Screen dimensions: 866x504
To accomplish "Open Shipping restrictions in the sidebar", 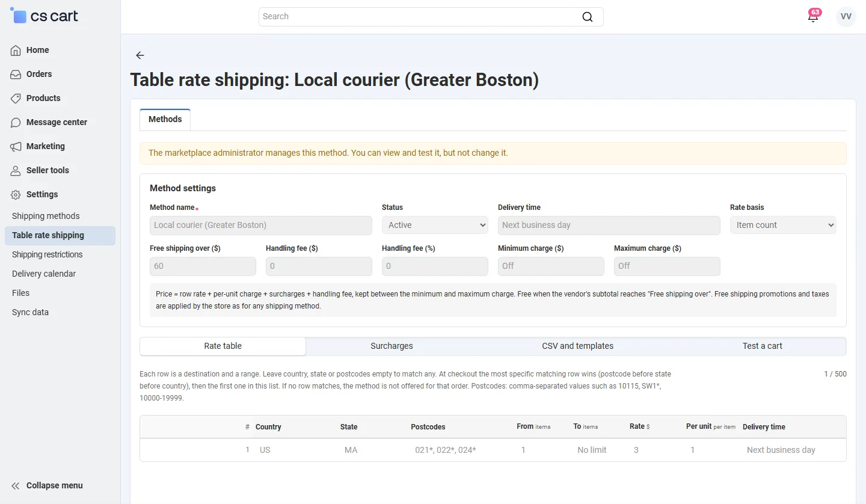I will click(x=60, y=254).
